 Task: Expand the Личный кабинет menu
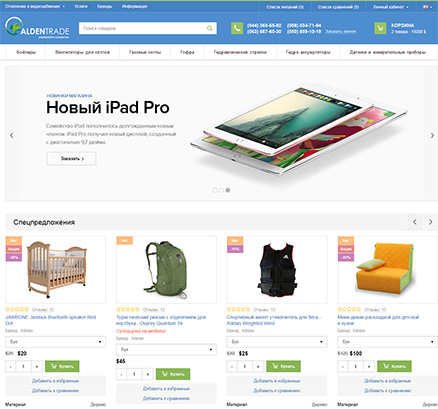[x=390, y=7]
